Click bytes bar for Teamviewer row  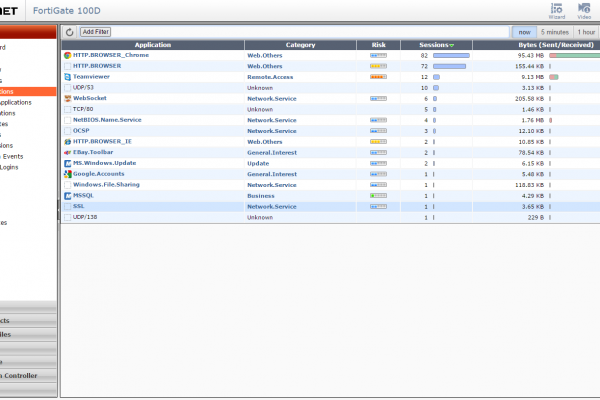click(554, 77)
